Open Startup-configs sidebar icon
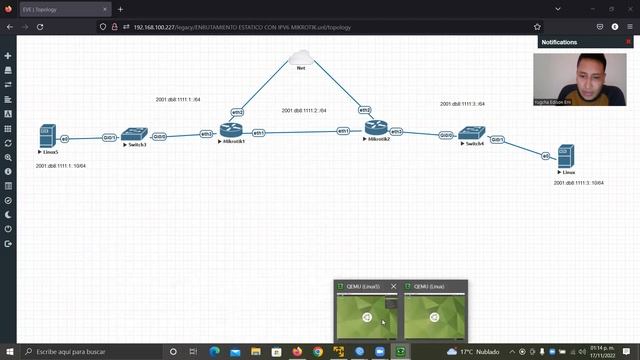This screenshot has height=360, width=640. [8, 99]
